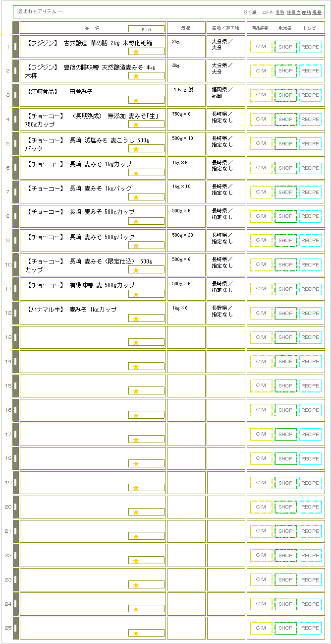Click the RECIPE button in row 22
331x644 pixels.
click(x=311, y=555)
